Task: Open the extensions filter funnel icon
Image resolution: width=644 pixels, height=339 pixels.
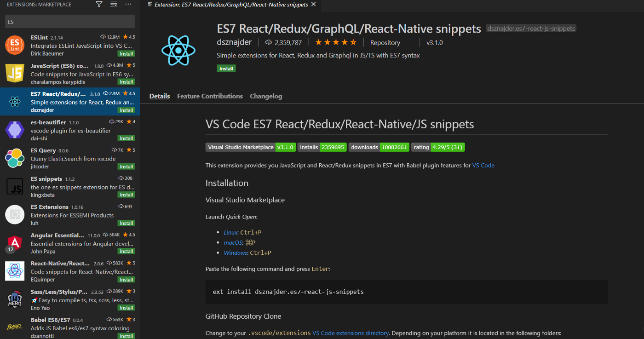Action: coord(99,4)
